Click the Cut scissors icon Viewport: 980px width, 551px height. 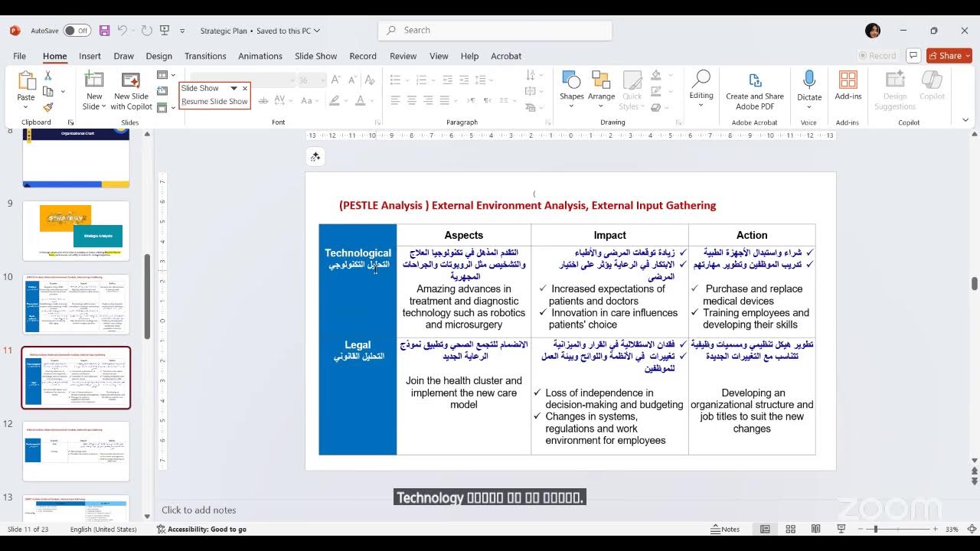pos(48,76)
